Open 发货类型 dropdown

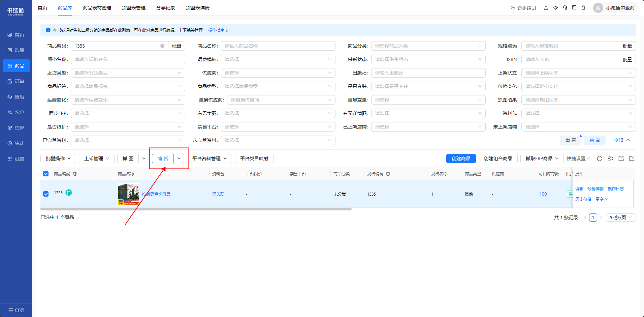128,73
